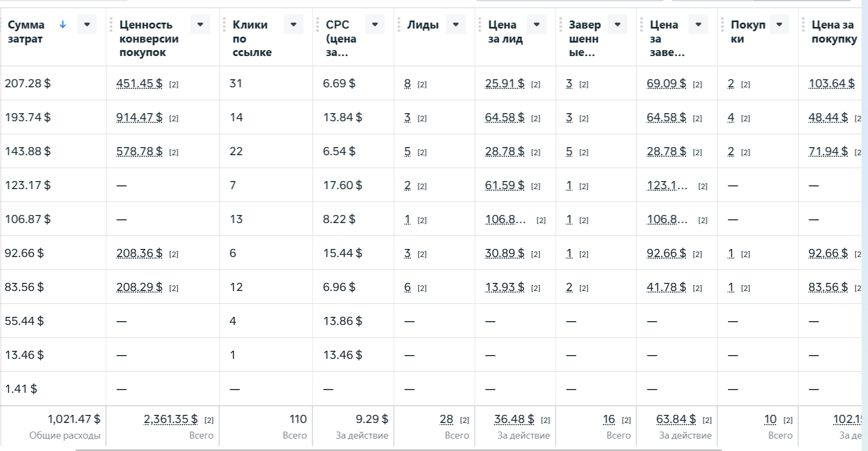The image size is (868, 451).
Task: Open the Покупки column dropdown arrow
Action: tap(779, 24)
